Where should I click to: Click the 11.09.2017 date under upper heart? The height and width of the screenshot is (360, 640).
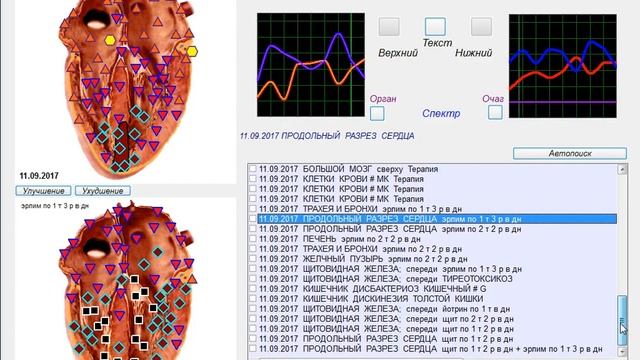39,176
